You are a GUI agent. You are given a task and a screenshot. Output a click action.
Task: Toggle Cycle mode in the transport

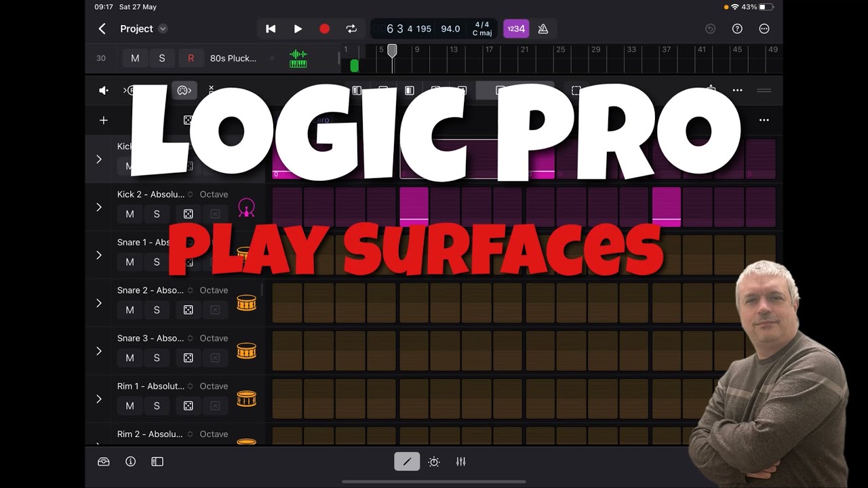(x=351, y=28)
